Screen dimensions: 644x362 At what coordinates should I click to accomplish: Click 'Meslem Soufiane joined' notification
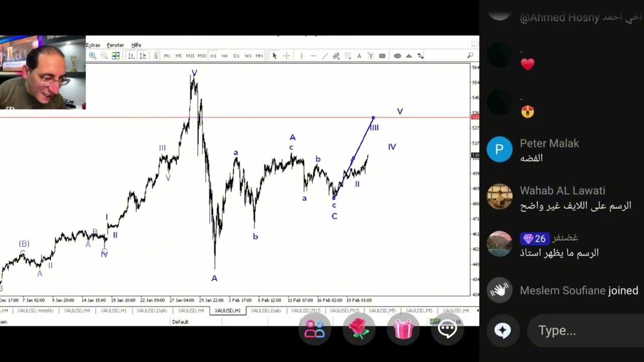pos(579,291)
